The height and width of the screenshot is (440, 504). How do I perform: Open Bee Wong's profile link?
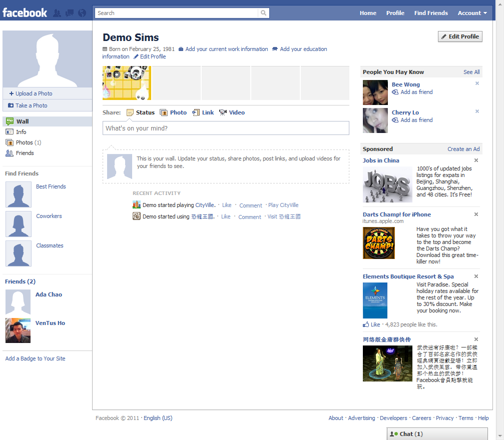tap(405, 84)
